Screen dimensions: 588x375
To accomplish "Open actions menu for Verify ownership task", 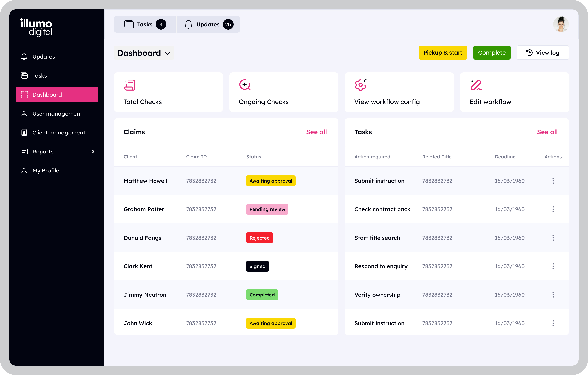I will (x=553, y=295).
